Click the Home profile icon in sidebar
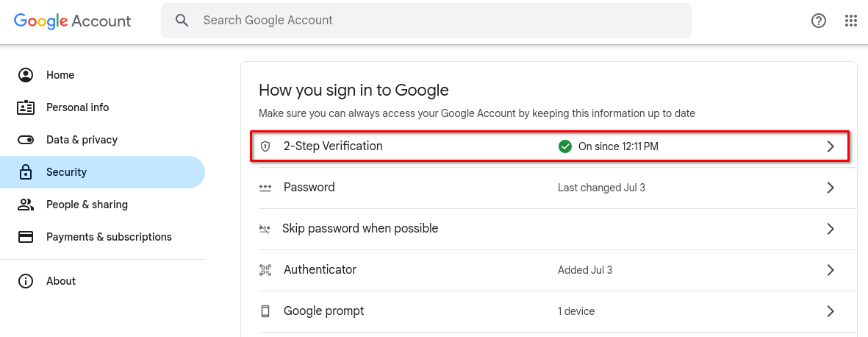 26,75
